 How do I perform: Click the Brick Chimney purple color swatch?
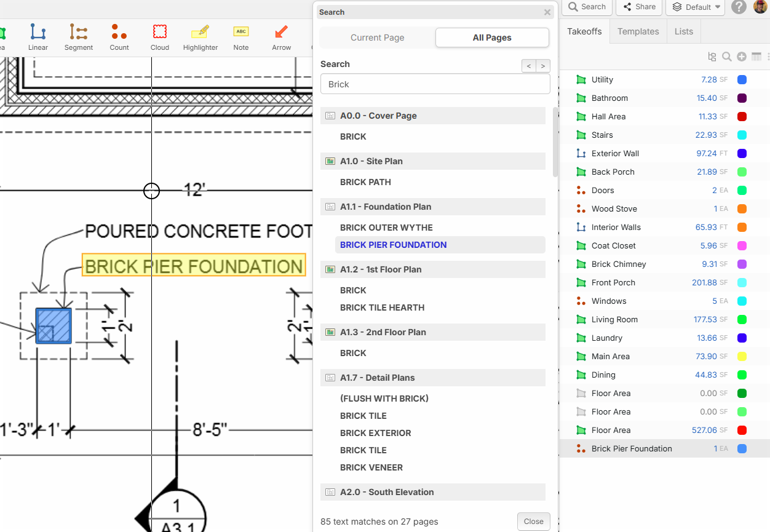742,264
